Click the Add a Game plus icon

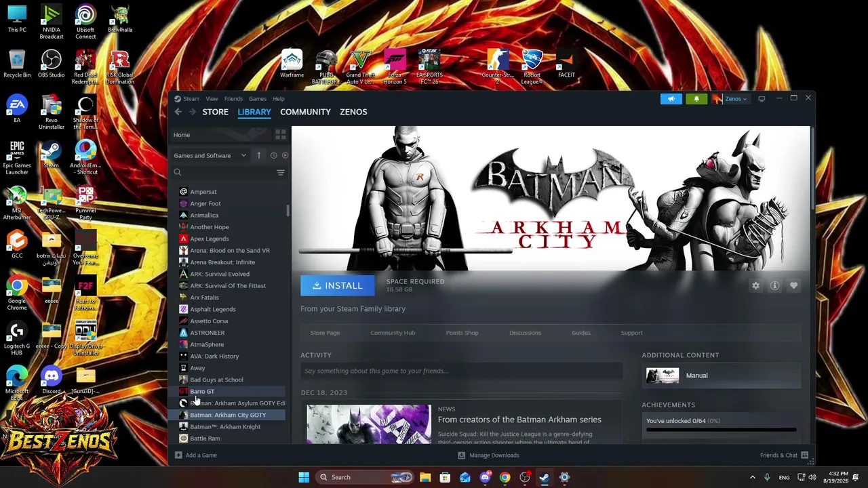click(x=178, y=455)
